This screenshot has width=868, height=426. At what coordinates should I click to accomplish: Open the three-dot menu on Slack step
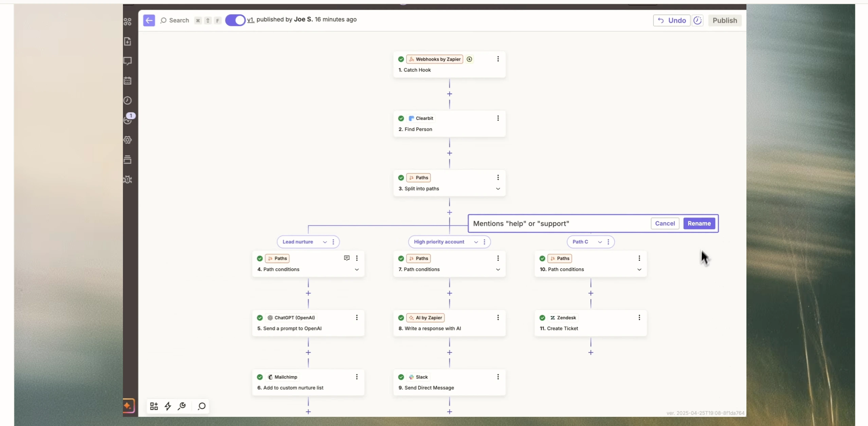pos(498,377)
